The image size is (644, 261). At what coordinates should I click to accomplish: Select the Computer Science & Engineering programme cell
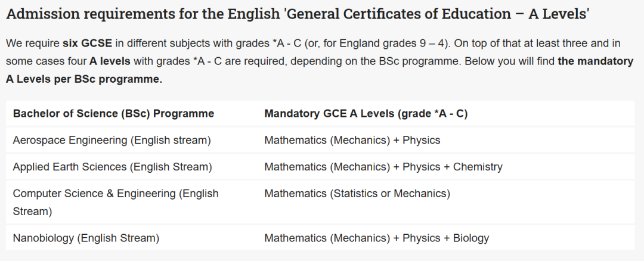[x=116, y=203]
